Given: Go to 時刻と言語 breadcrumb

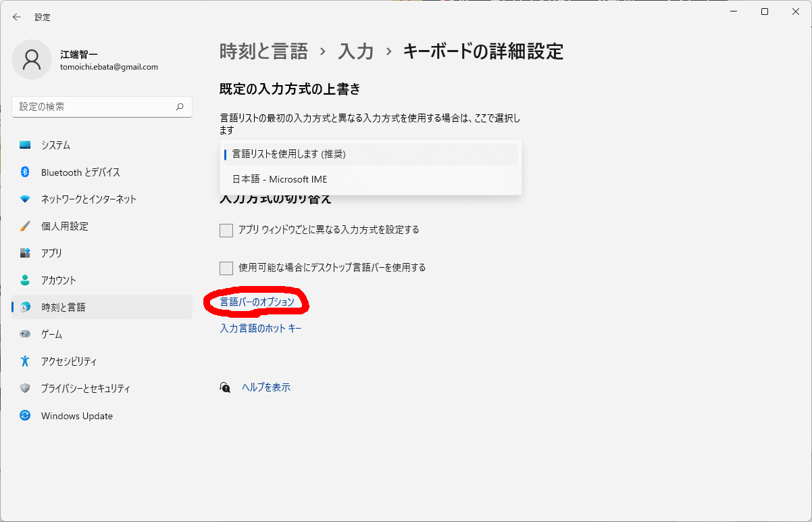Looking at the screenshot, I should [263, 51].
